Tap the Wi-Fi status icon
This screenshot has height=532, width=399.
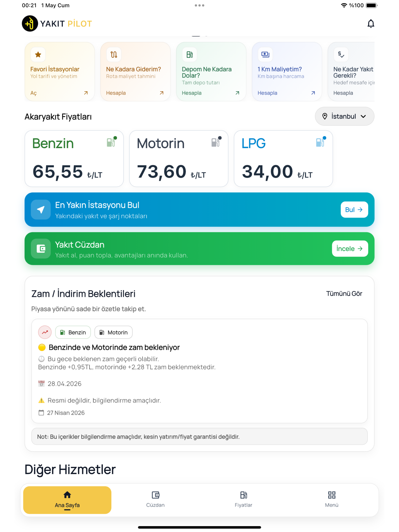click(x=344, y=5)
